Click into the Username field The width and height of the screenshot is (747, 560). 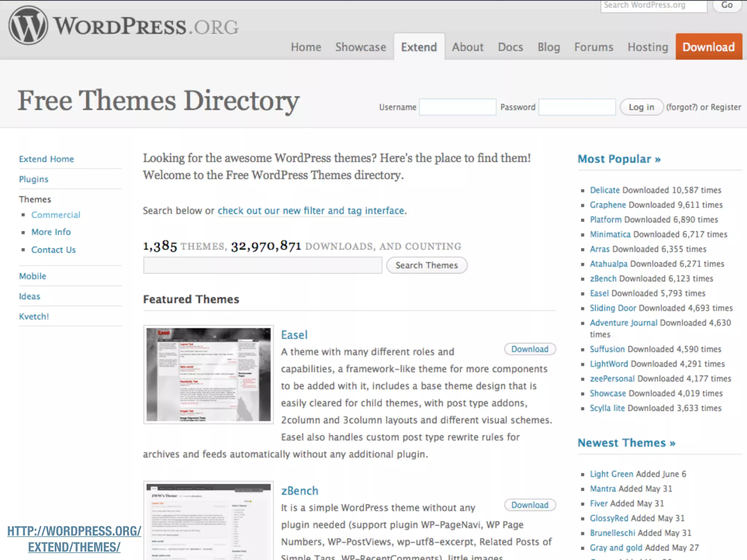457,107
